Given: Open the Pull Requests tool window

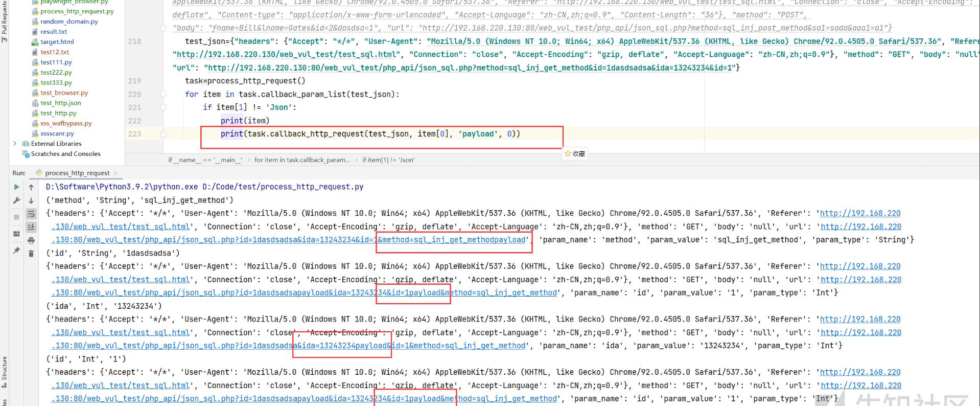Looking at the screenshot, I should click(x=5, y=20).
